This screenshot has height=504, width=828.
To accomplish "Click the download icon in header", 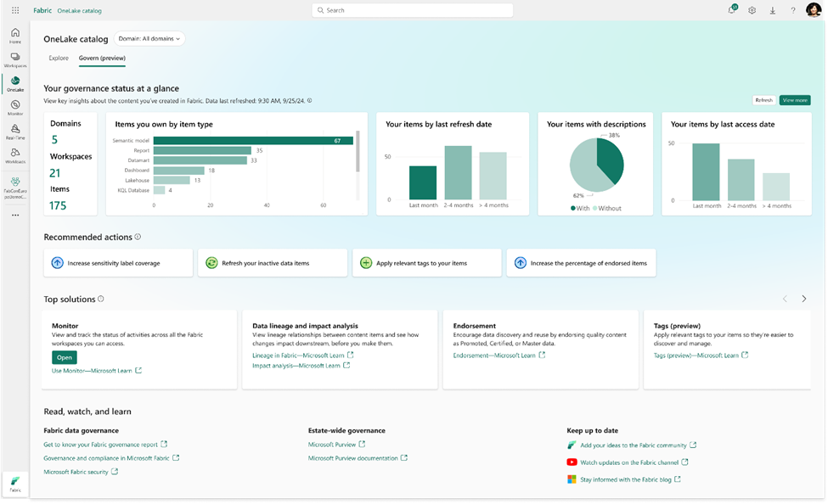I will (x=773, y=10).
